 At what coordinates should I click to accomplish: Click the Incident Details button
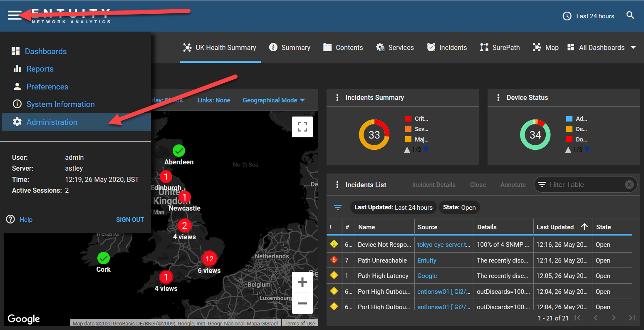pos(434,185)
